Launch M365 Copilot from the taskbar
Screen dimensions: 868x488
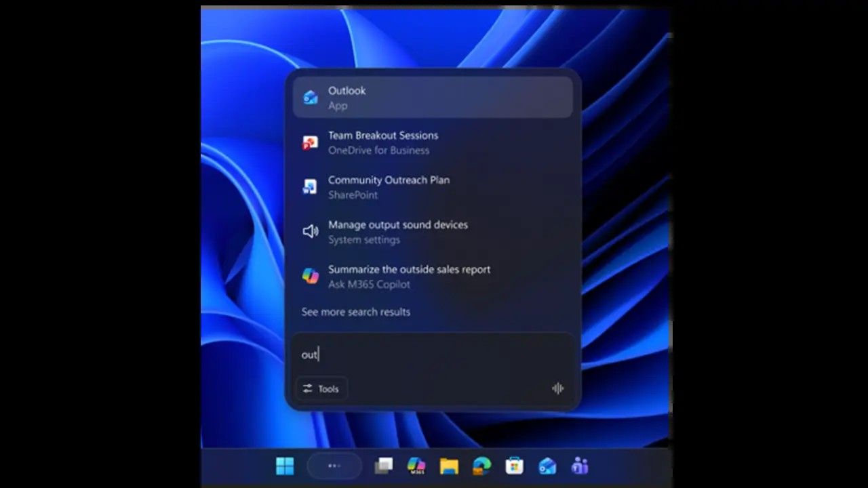(x=416, y=466)
